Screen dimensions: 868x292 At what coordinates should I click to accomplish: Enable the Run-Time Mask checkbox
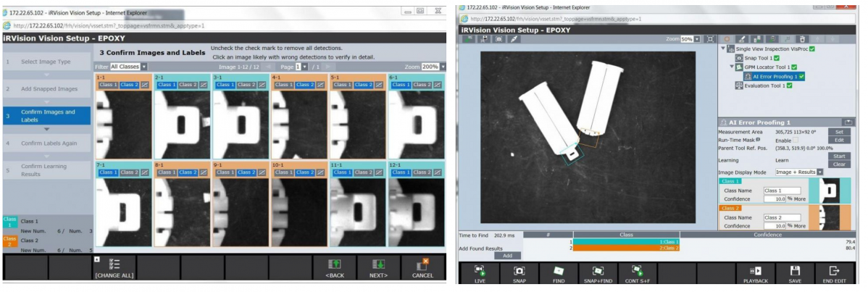[795, 141]
